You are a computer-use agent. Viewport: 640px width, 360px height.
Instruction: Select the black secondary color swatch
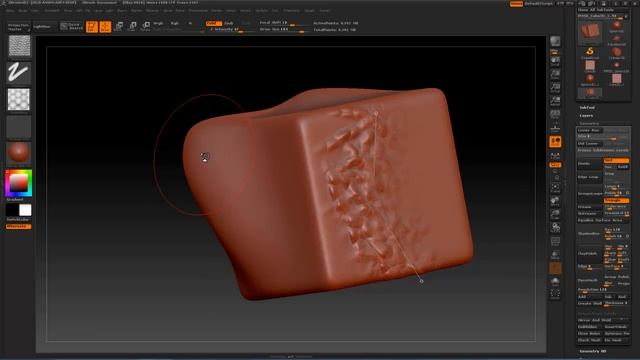tap(12, 210)
